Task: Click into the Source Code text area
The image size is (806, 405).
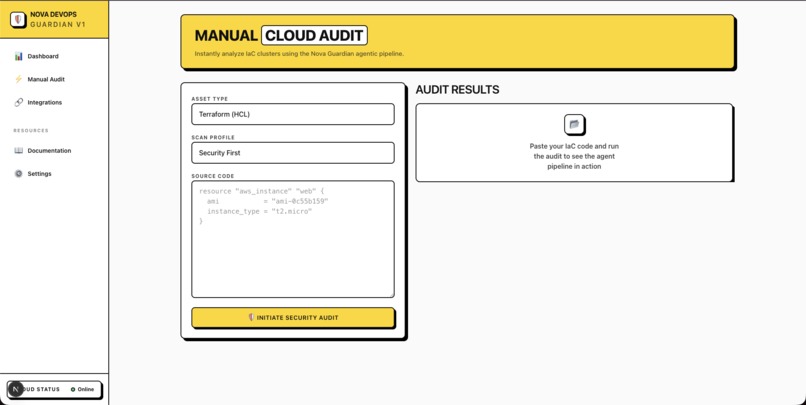Action: (x=293, y=239)
